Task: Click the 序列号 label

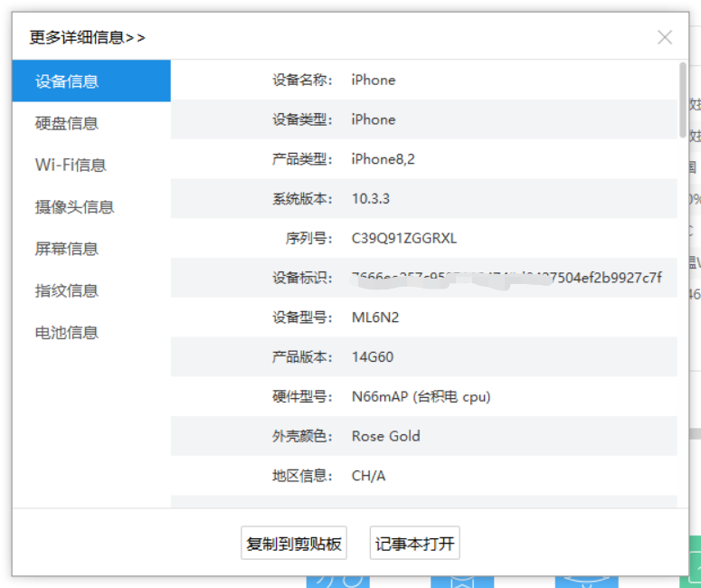Action: coord(309,238)
